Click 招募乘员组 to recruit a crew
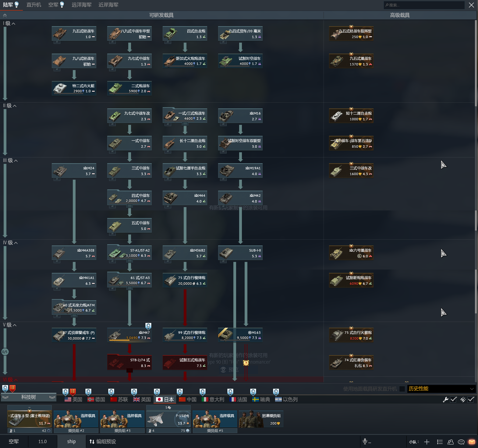This screenshot has height=448, width=478. click(261, 419)
